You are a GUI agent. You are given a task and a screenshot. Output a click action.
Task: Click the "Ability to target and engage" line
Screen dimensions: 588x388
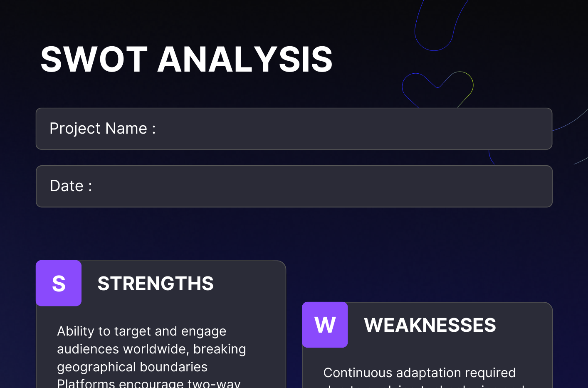pyautogui.click(x=141, y=331)
